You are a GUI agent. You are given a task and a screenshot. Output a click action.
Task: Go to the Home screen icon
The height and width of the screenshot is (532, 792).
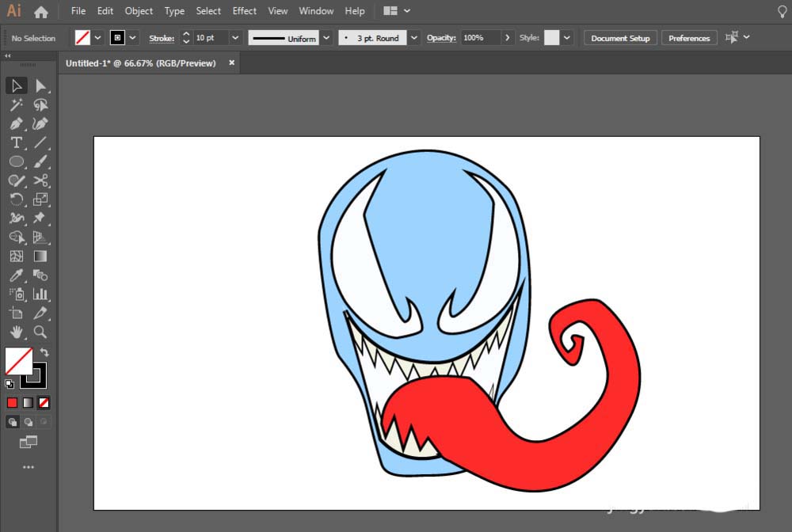[x=41, y=12]
